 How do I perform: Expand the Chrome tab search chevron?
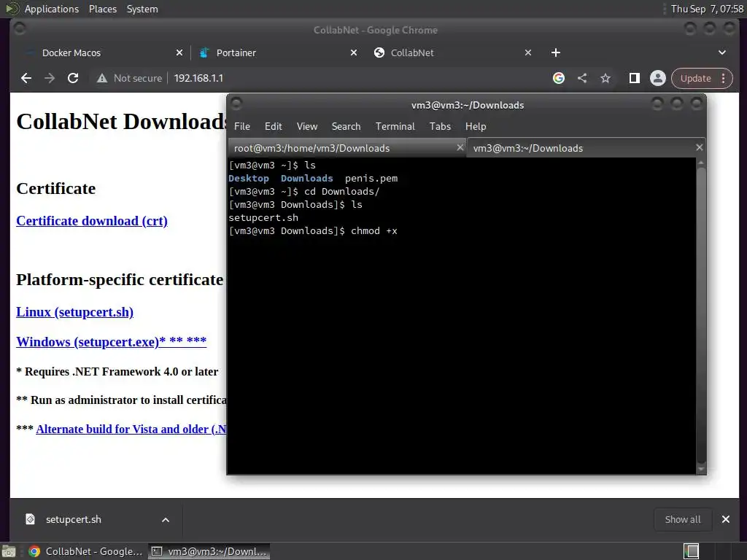722,52
